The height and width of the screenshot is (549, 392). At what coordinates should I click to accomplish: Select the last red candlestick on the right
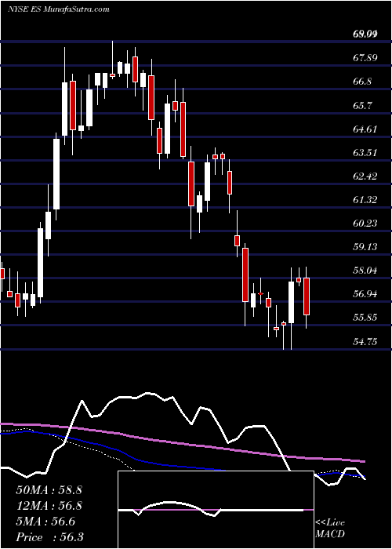click(307, 296)
